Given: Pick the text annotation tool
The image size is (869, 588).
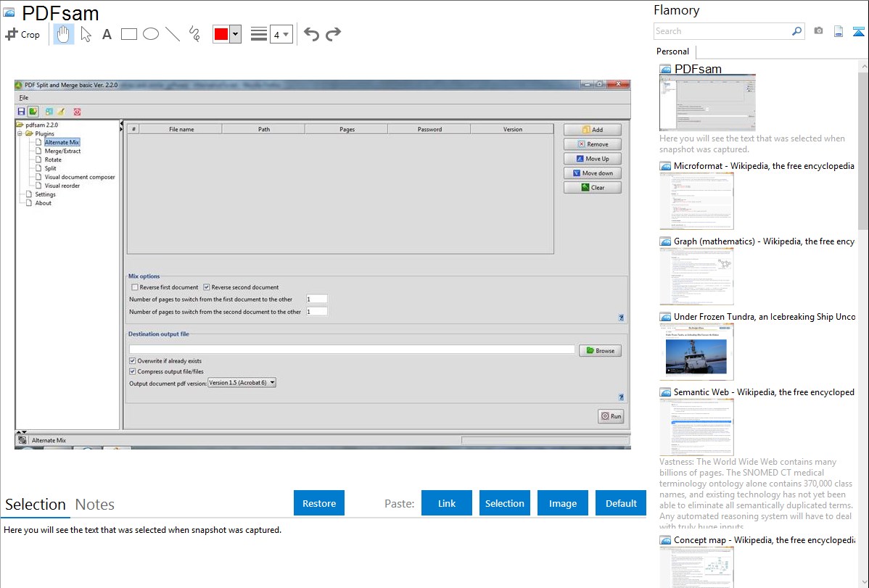Looking at the screenshot, I should click(x=107, y=34).
